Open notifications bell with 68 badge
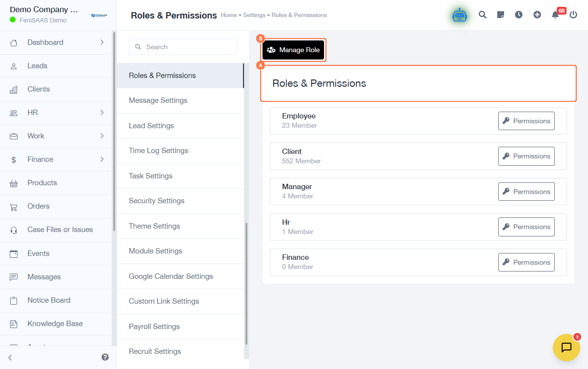588x369 pixels. point(555,15)
